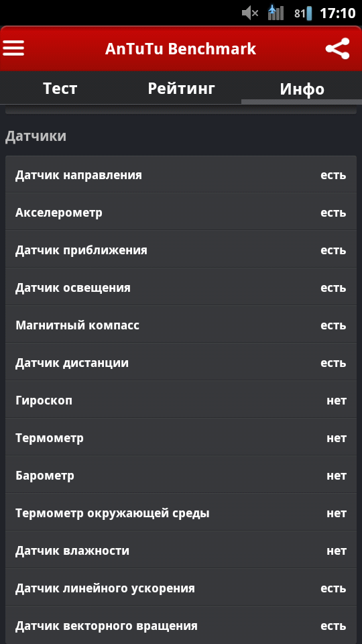Select the Инфо tab

302,89
